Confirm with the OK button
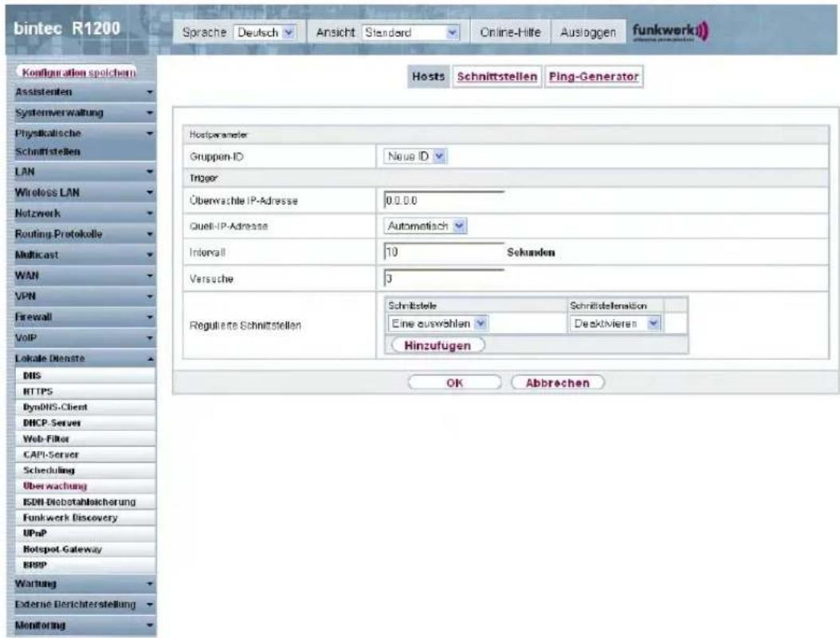The height and width of the screenshot is (638, 840). pyautogui.click(x=455, y=382)
